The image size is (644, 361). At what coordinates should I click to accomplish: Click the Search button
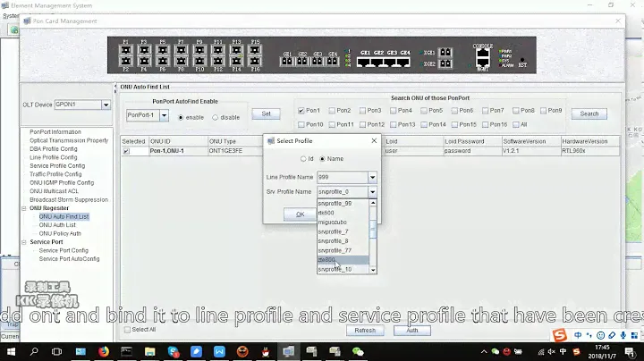pos(589,114)
